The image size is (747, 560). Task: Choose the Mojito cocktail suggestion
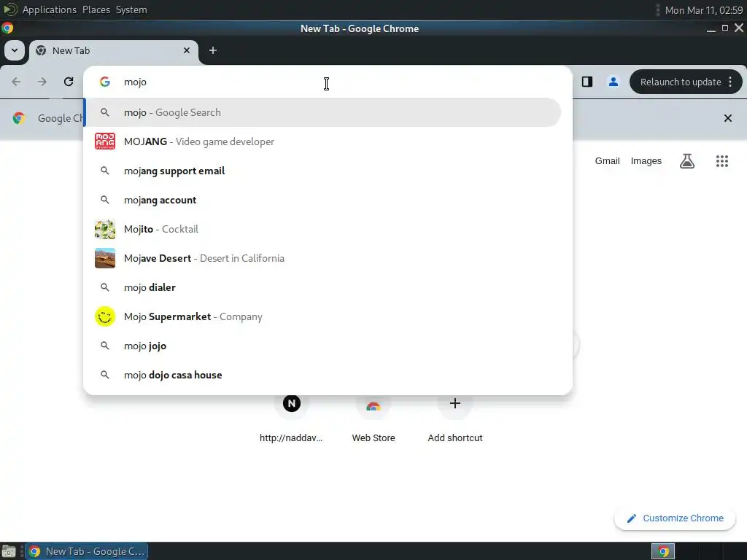(322, 229)
